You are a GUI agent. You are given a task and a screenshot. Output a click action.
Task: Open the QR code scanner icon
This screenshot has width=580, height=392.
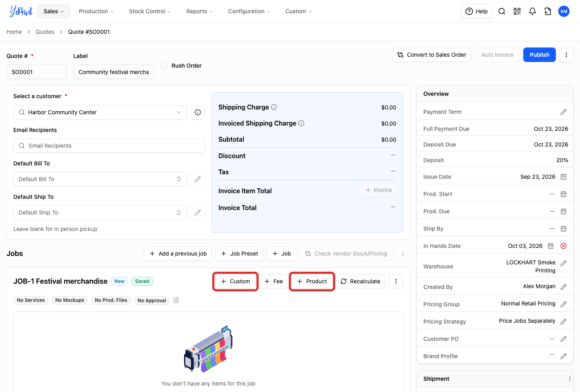(517, 11)
